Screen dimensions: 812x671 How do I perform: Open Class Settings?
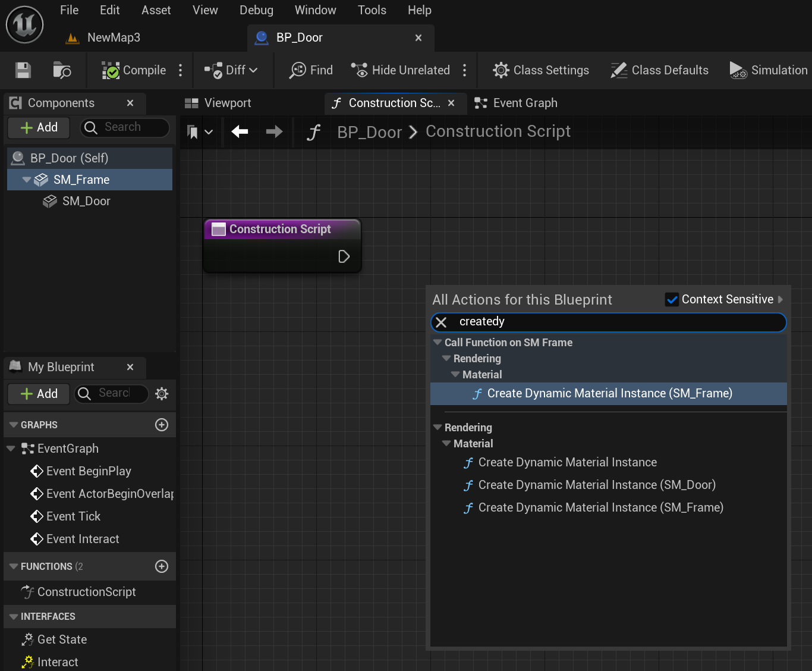540,70
